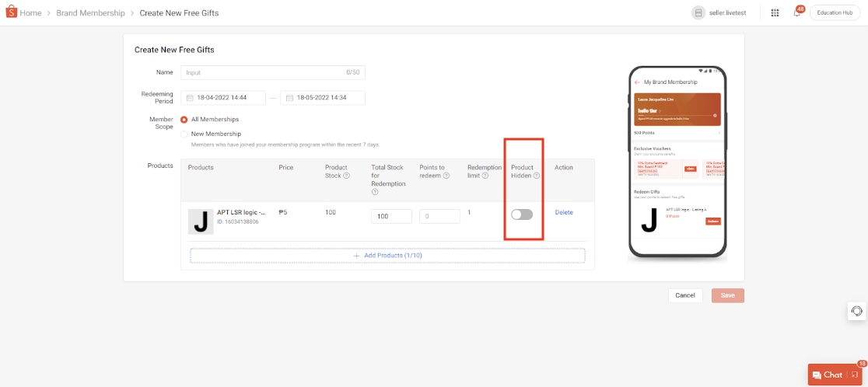Click help icon under Total Stock for Redemption

pyautogui.click(x=375, y=192)
